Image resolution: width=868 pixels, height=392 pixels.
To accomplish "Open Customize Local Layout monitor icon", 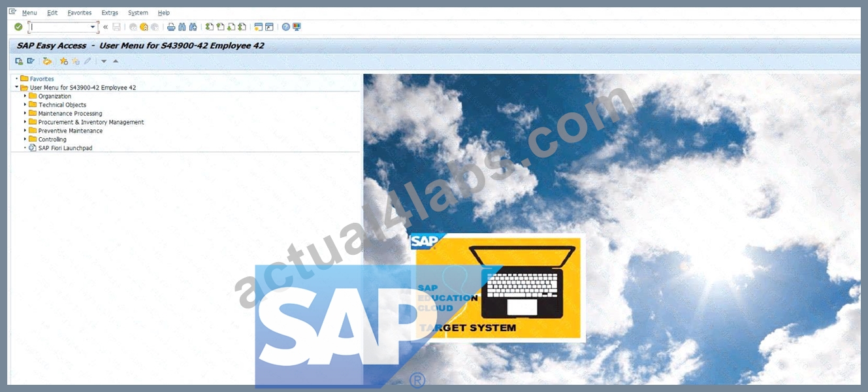I will click(297, 27).
